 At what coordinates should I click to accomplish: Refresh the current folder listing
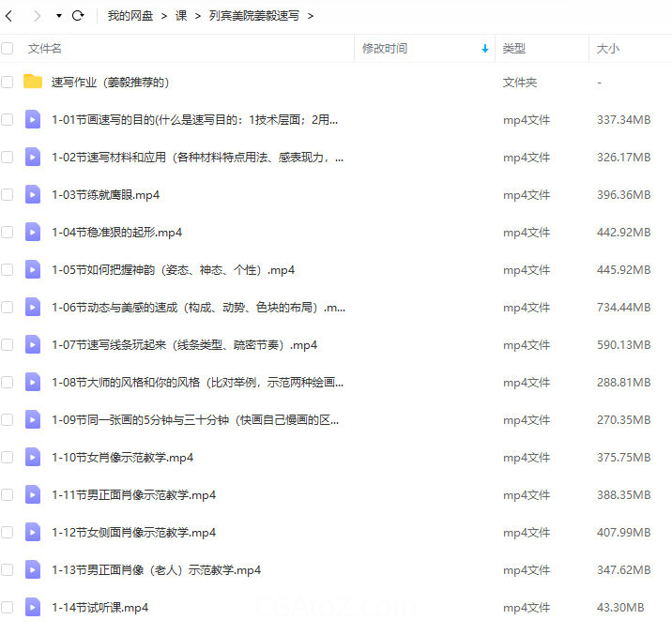[78, 16]
